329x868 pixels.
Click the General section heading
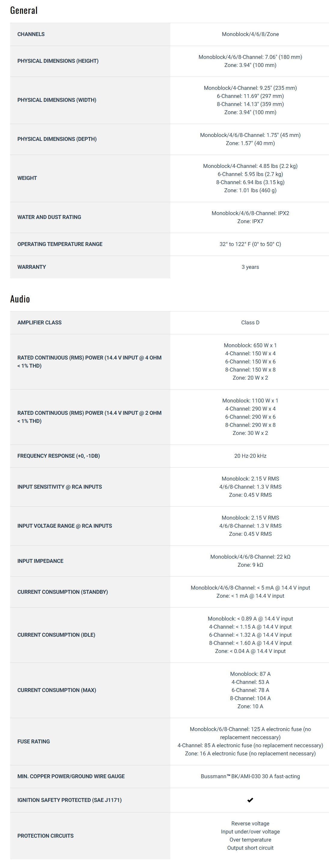tap(24, 11)
